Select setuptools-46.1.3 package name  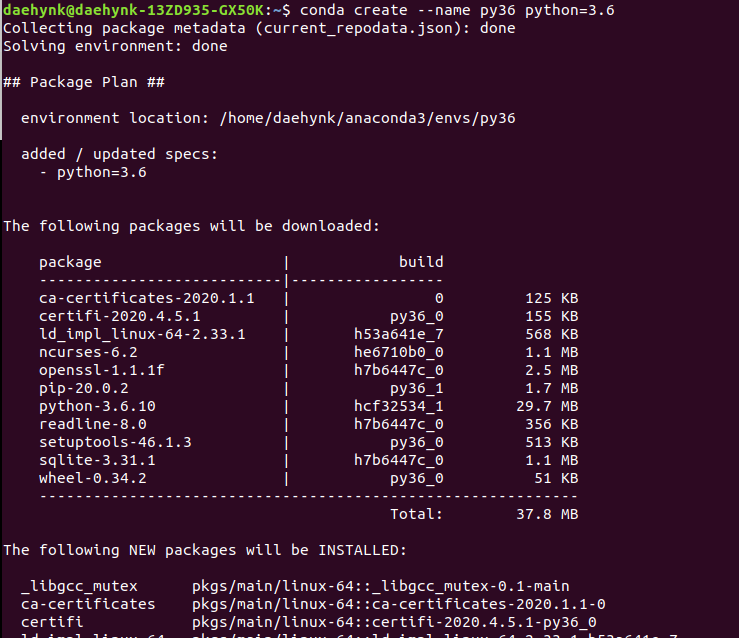115,442
